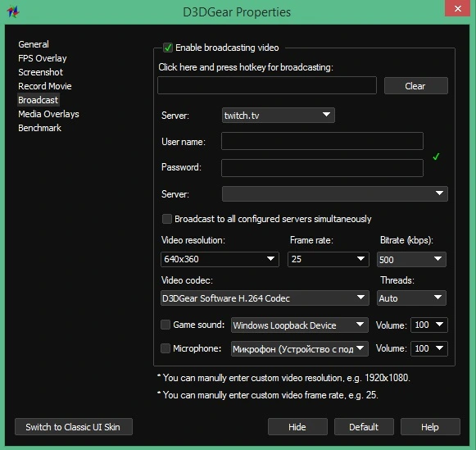Image resolution: width=476 pixels, height=450 pixels.
Task: Click the D3DGear logo icon in title bar
Action: [13, 11]
